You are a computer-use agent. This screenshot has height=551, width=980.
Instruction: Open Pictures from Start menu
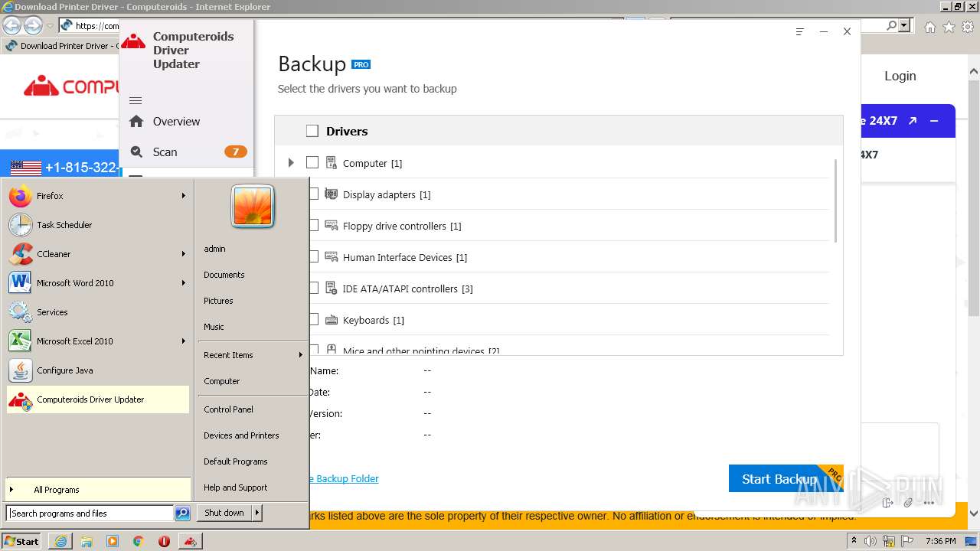pyautogui.click(x=218, y=301)
